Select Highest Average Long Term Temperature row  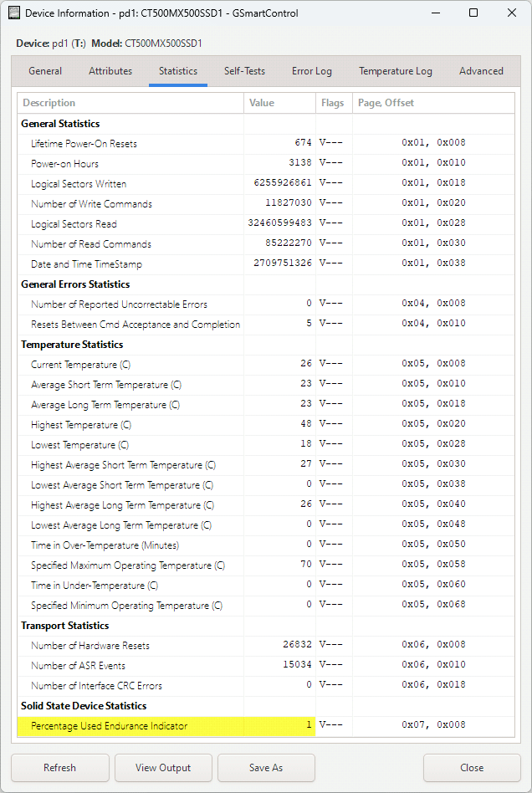pos(266,504)
